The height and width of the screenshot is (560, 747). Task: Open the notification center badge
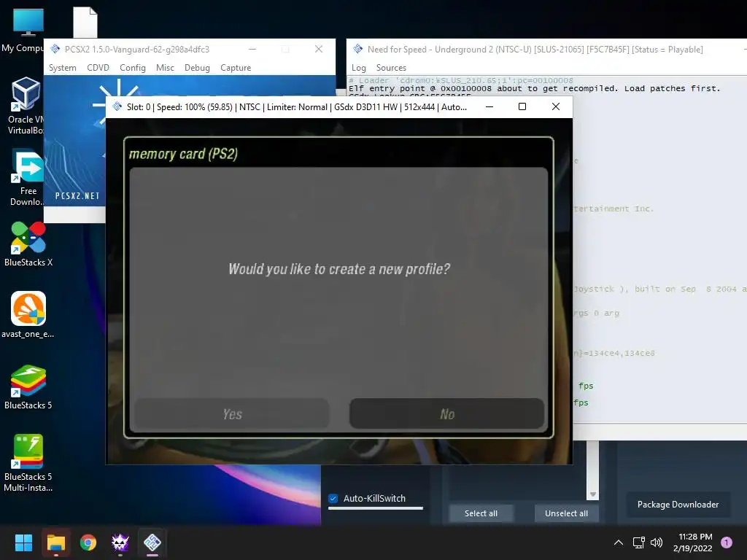tap(727, 542)
